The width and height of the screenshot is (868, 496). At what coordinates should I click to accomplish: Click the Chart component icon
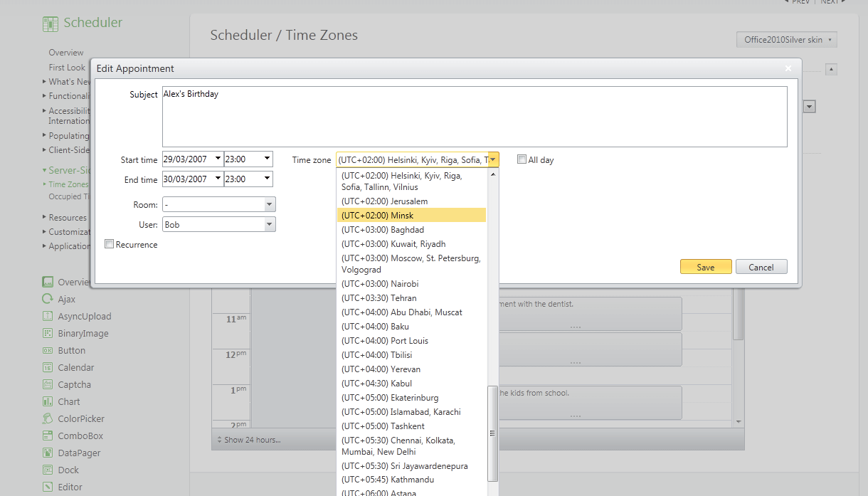(x=48, y=401)
